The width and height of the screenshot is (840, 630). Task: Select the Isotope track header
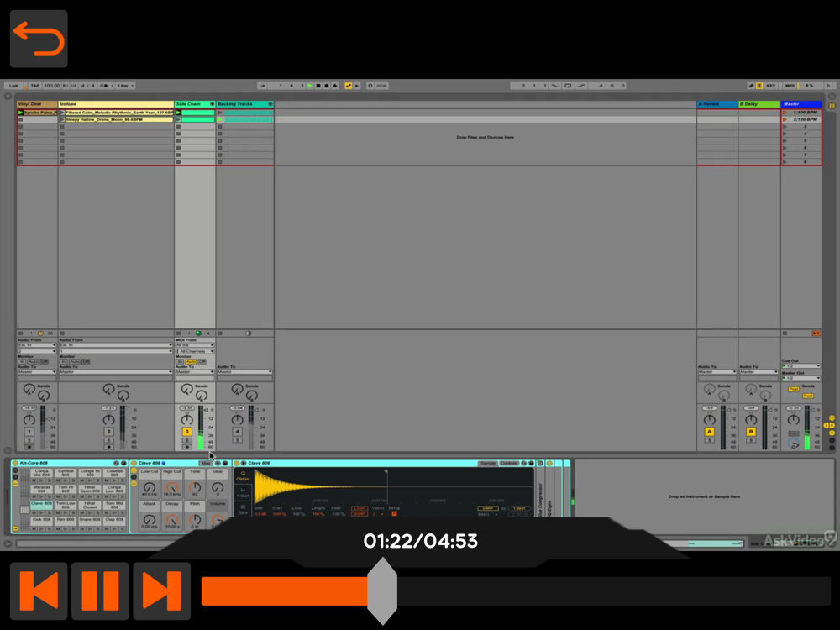(116, 104)
